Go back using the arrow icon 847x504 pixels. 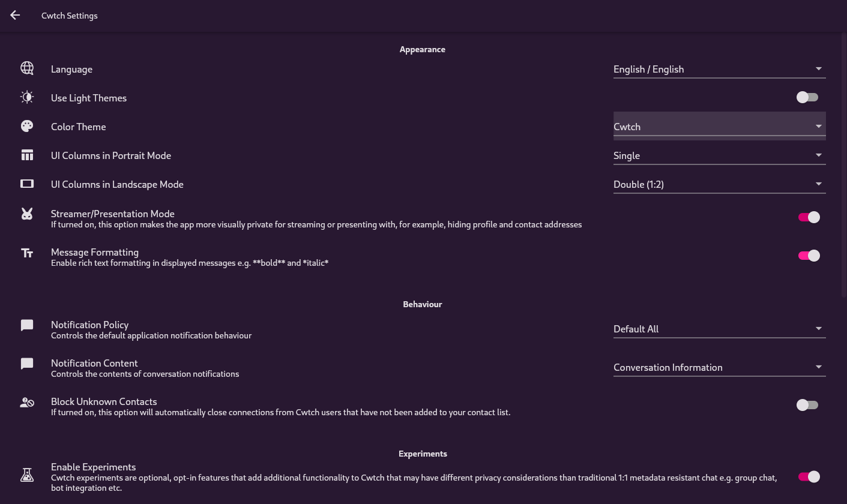tap(15, 16)
